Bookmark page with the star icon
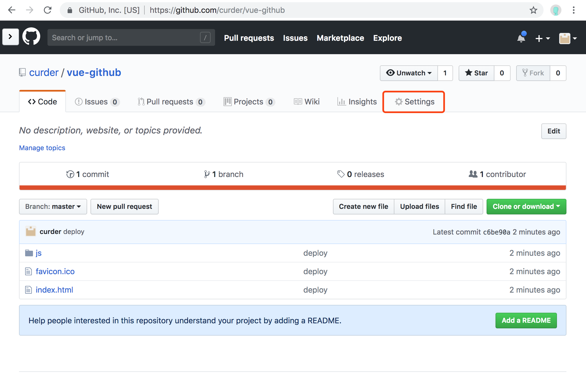This screenshot has width=586, height=392. pos(533,10)
